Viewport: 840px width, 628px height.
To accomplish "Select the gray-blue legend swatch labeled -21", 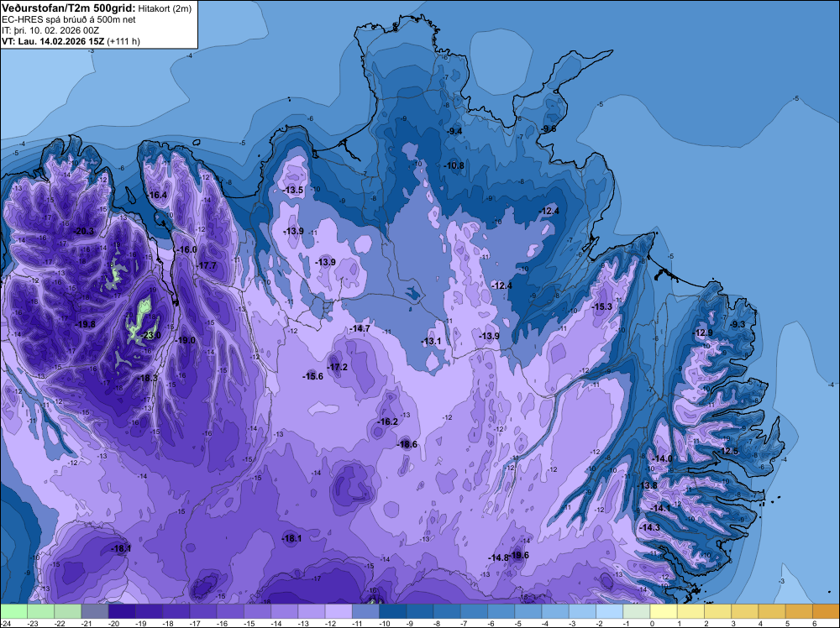I will pyautogui.click(x=95, y=611).
